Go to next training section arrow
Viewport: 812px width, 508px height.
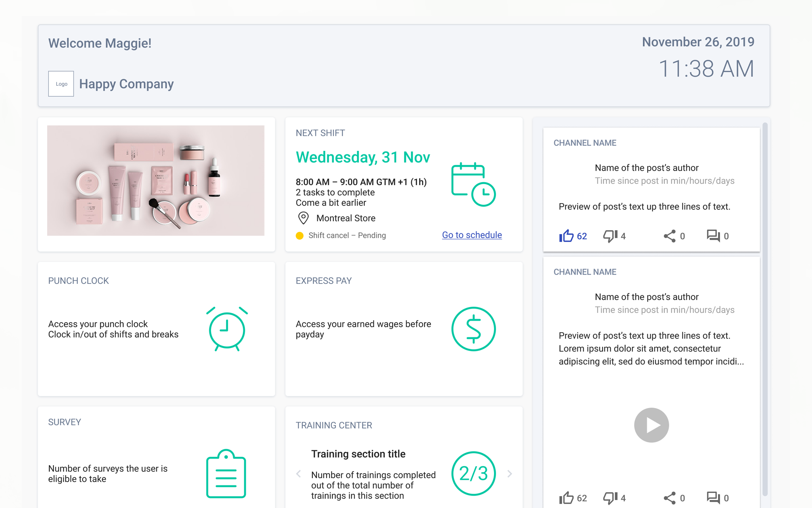pyautogui.click(x=510, y=473)
